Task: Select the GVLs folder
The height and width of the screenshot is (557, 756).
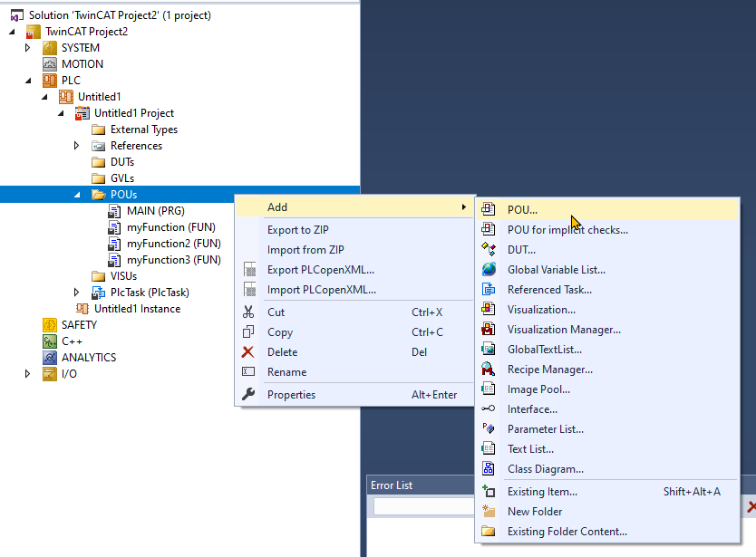Action: (122, 178)
